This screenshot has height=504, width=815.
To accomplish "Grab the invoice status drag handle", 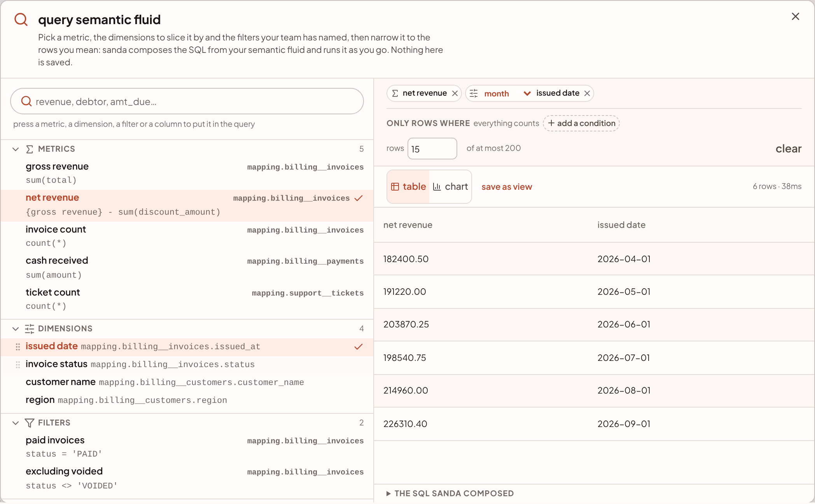I will [x=18, y=364].
